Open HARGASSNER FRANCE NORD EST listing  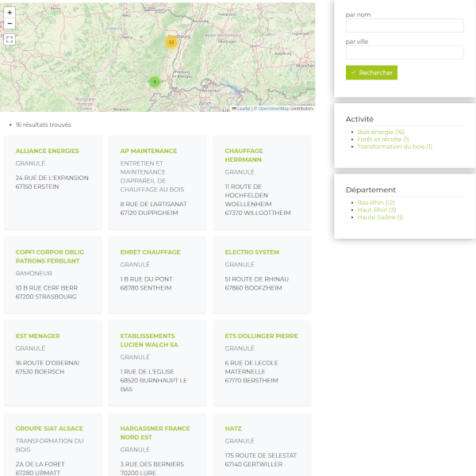(x=155, y=433)
